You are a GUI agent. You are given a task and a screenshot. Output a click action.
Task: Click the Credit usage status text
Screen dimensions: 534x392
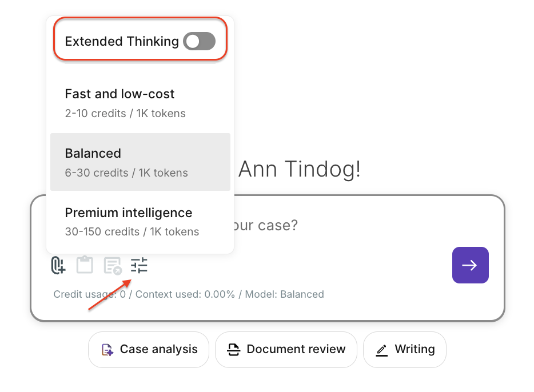coord(89,295)
